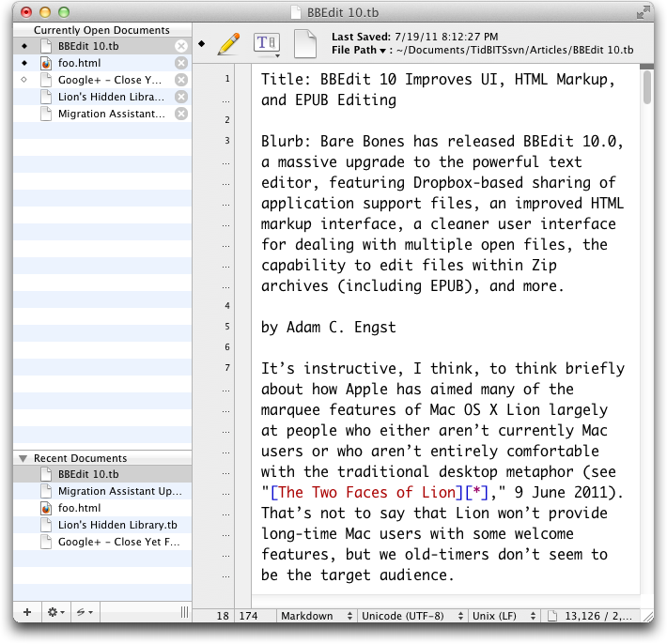Open the Unix (LF) line endings dropdown

click(504, 616)
